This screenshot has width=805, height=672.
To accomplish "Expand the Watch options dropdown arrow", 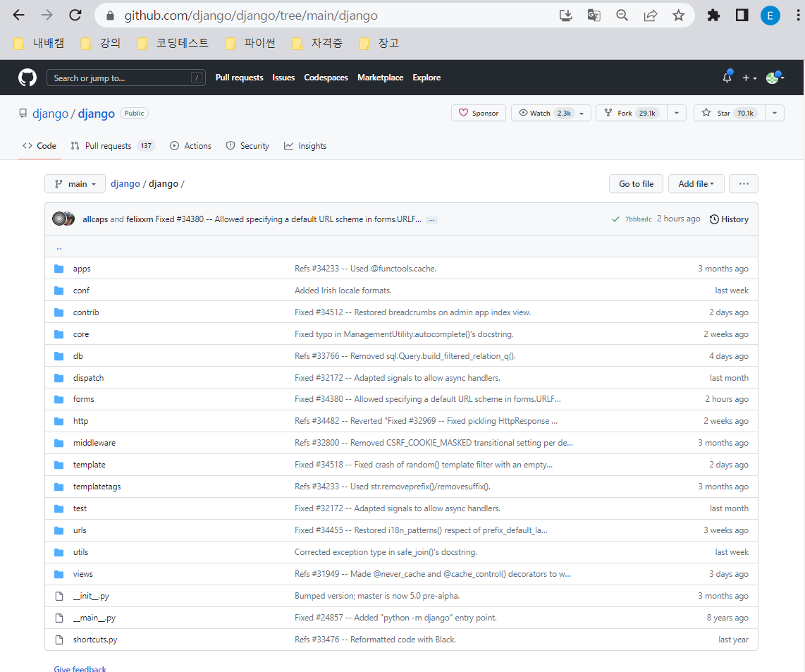I will [582, 114].
